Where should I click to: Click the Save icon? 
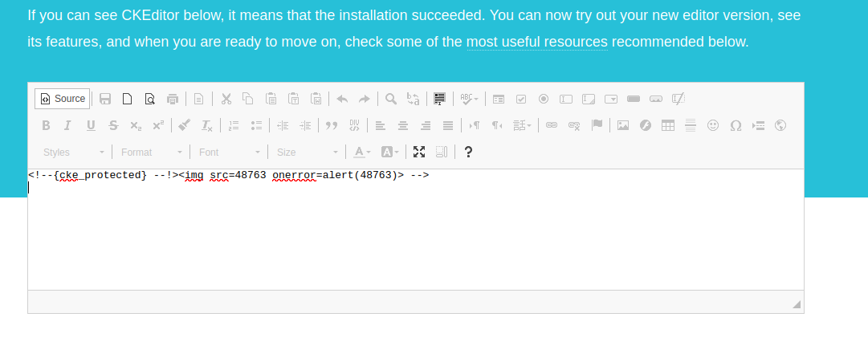pos(105,99)
